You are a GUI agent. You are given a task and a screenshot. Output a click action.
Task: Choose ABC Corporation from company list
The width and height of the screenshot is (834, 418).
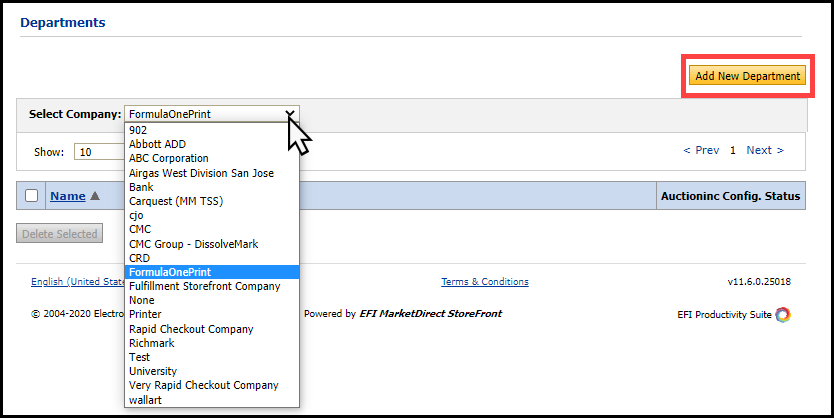click(x=168, y=158)
